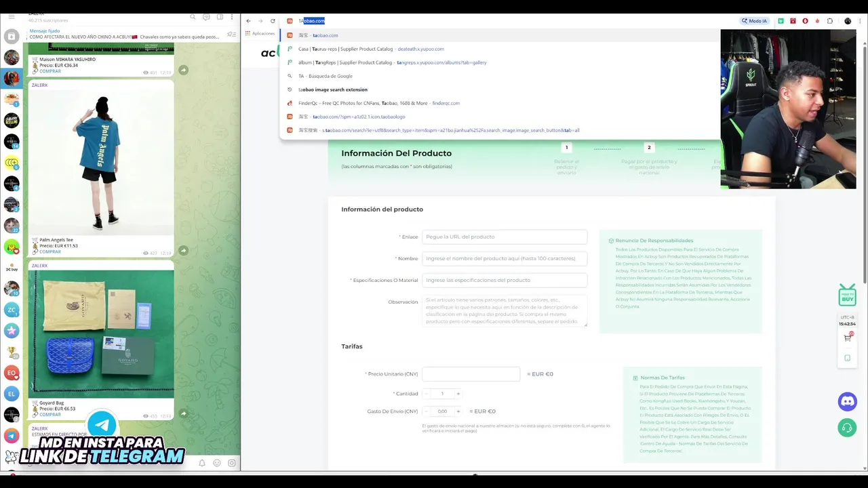Open acbuy chat in Telegram sidebar
The image size is (868, 488).
[12, 268]
